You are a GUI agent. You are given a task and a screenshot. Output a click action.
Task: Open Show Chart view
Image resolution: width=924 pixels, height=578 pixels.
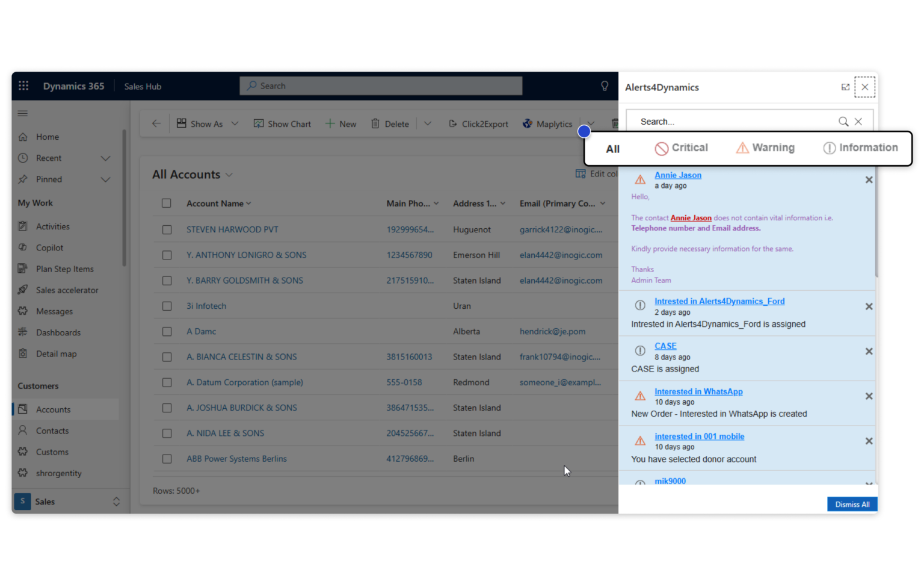pos(282,123)
